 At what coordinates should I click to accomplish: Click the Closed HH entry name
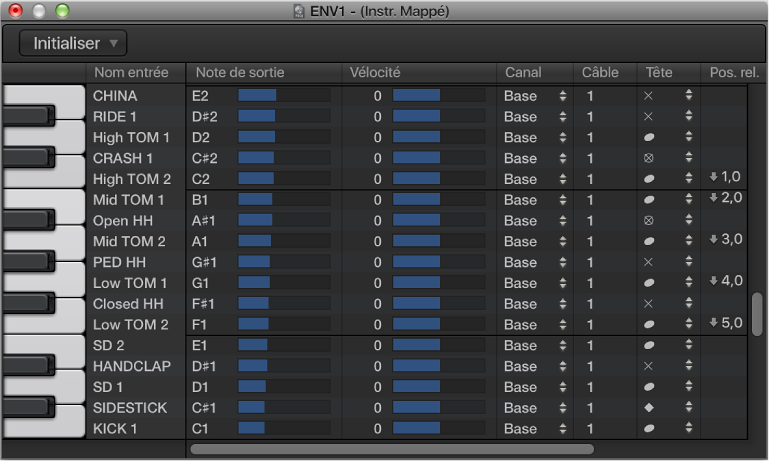[128, 304]
